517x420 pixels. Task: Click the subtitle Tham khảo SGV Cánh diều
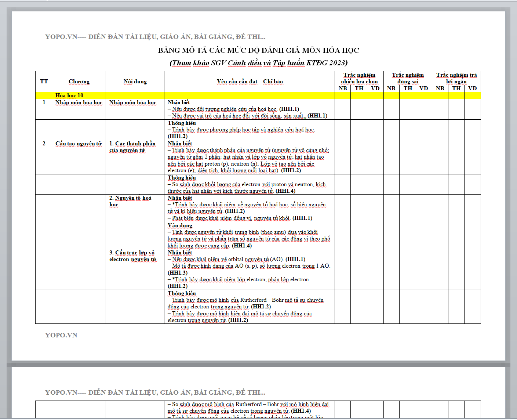coord(258,63)
